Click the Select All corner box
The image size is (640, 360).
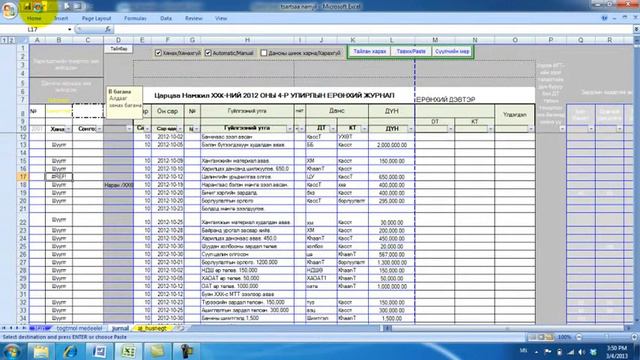(x=23, y=40)
